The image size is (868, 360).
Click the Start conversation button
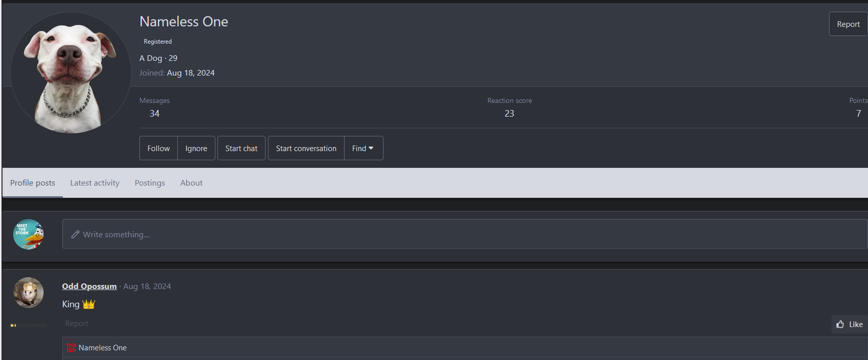tap(306, 148)
